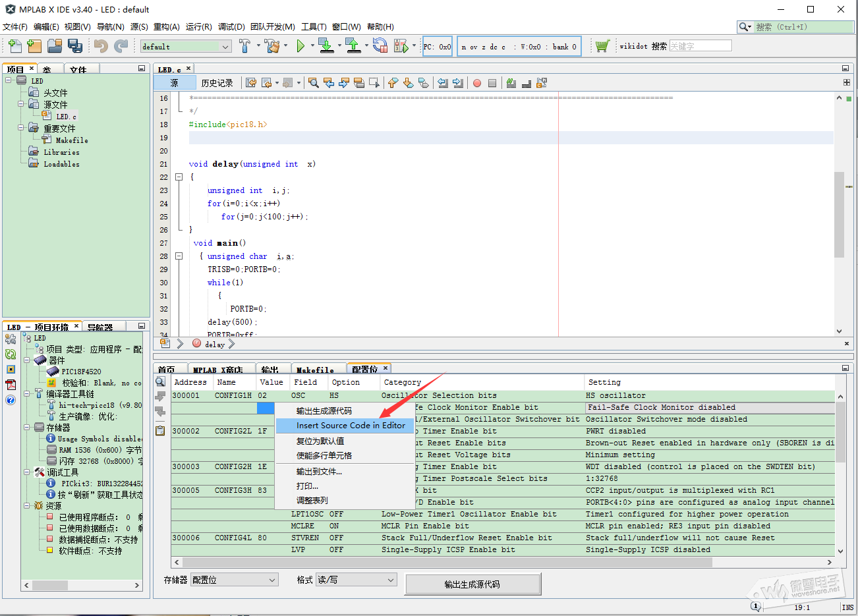Image resolution: width=858 pixels, height=616 pixels.
Task: Close the 配置位 tab
Action: click(x=386, y=368)
